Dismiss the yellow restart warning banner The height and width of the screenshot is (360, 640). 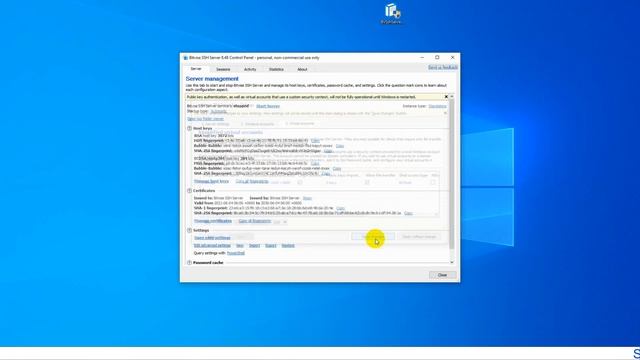tap(446, 97)
